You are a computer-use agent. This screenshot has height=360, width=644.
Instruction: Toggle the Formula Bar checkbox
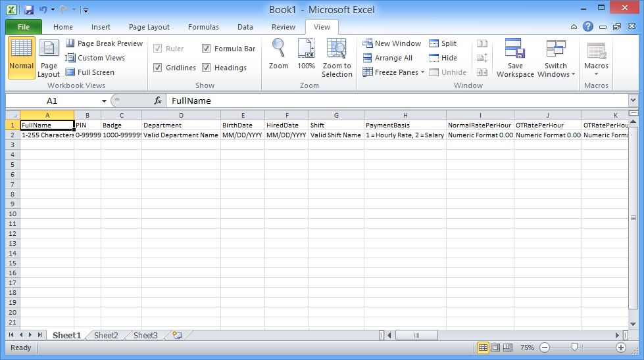[x=206, y=49]
